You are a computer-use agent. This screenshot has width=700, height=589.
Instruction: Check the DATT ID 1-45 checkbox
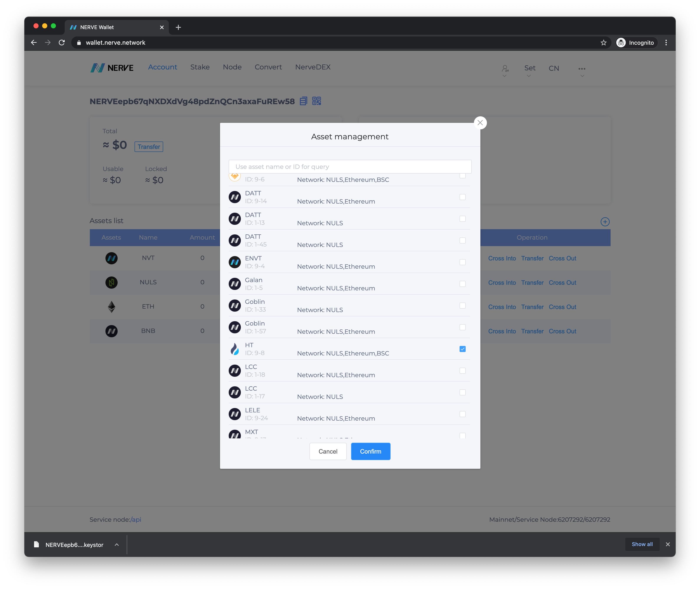pos(462,240)
